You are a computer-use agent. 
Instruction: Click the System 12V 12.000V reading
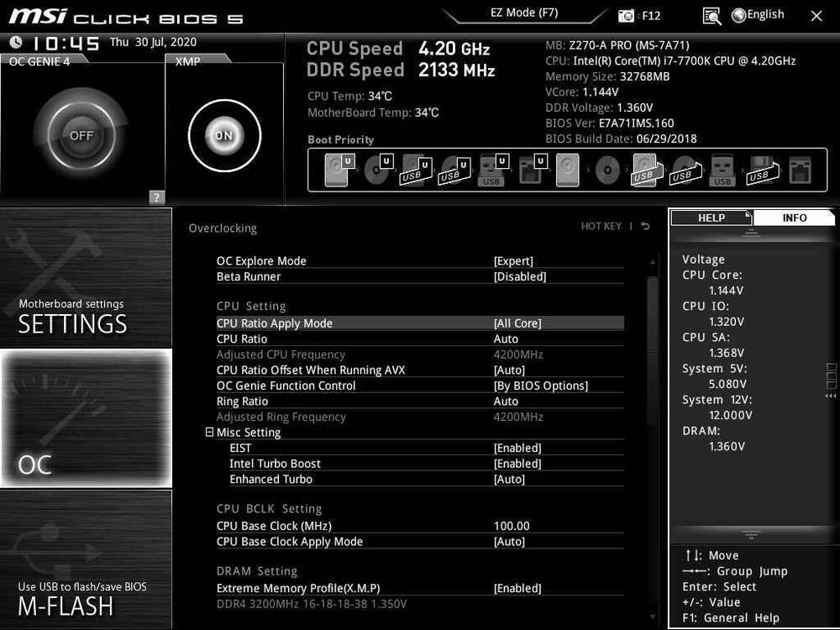(730, 415)
